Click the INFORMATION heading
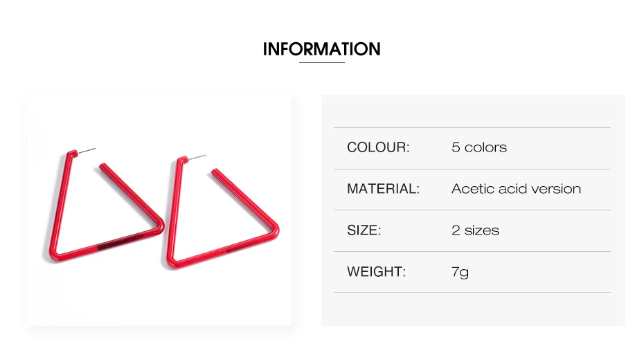Screen dimensions: 644x357 tap(321, 49)
